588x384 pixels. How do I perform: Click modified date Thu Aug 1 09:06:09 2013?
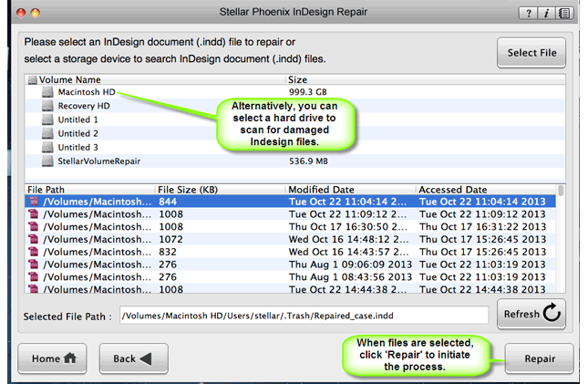(350, 265)
